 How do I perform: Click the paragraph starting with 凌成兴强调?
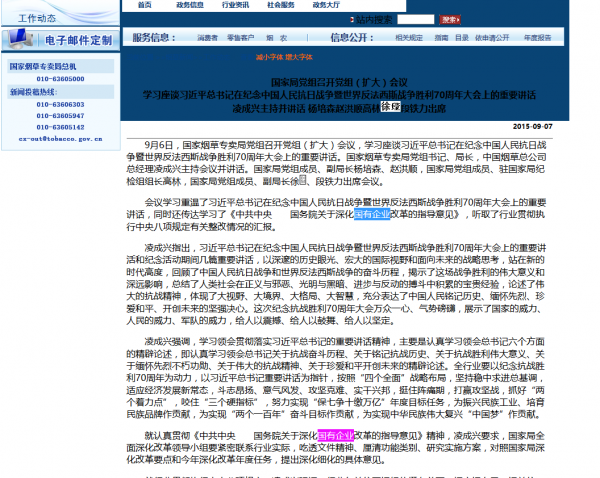(336, 378)
